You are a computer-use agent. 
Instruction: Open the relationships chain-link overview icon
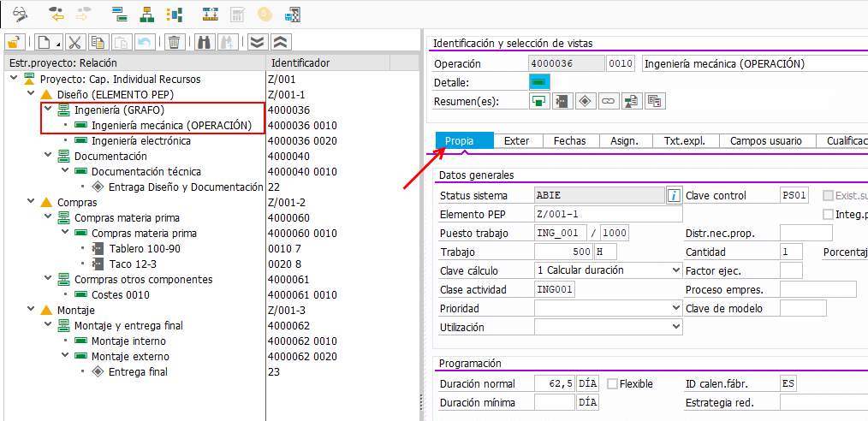coord(609,101)
